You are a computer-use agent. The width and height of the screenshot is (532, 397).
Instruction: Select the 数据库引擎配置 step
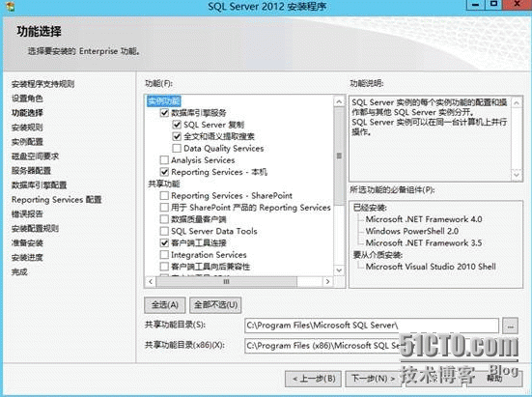coord(39,184)
